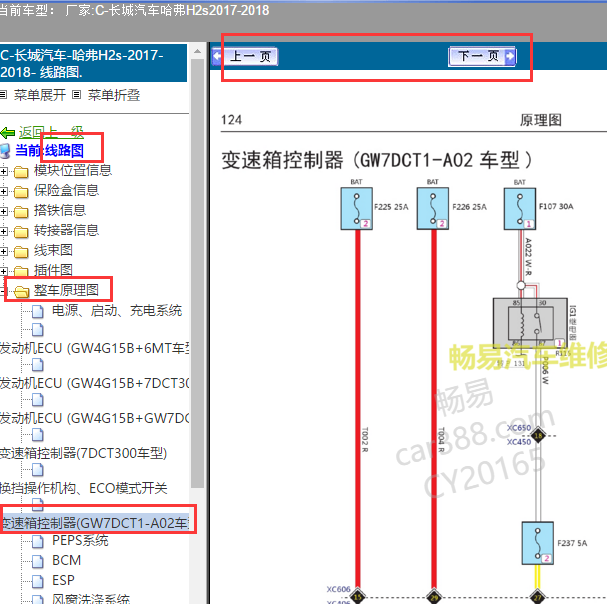Click document icon above 发动机ECU (GW4G15B+6MT
This screenshot has width=607, height=604.
click(x=38, y=329)
